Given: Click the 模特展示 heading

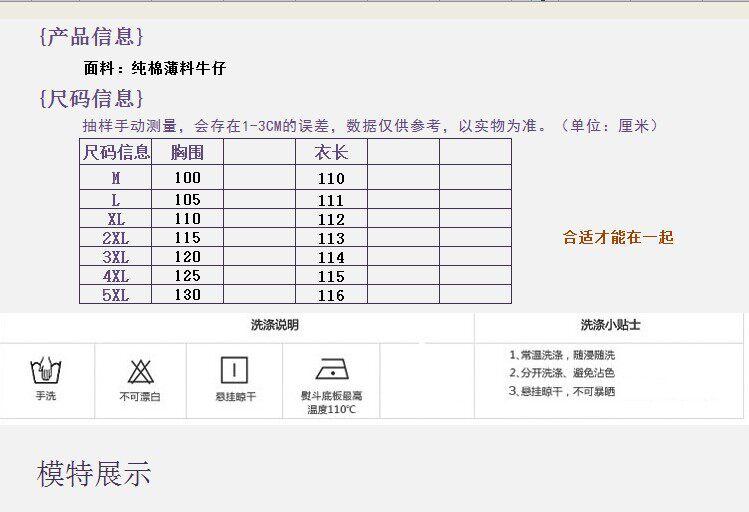Looking at the screenshot, I should pos(94,474).
